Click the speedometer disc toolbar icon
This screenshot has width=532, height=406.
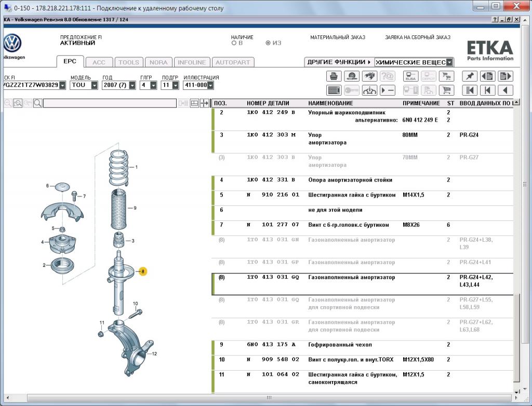(x=352, y=76)
